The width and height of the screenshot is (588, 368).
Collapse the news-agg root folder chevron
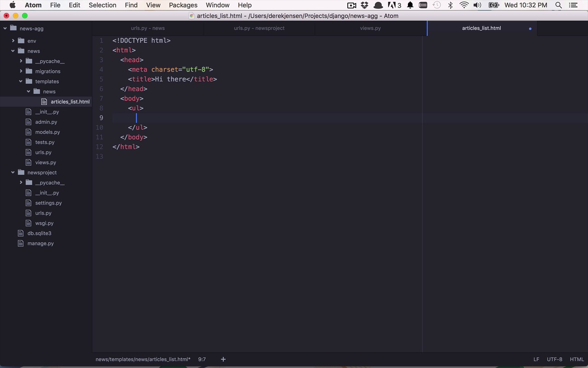point(5,29)
